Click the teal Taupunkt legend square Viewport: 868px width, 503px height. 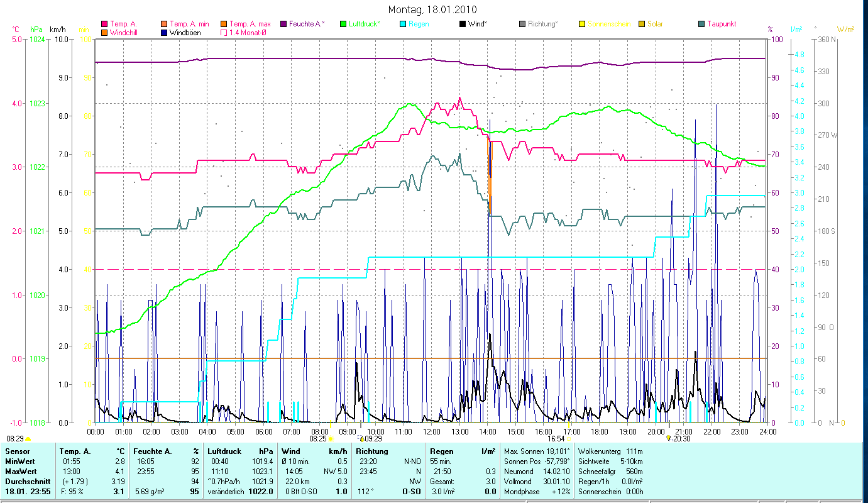701,24
